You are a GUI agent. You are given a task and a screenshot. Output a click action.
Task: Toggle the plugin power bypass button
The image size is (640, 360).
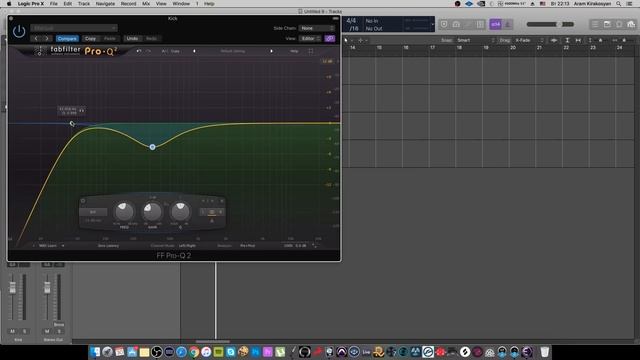[19, 31]
